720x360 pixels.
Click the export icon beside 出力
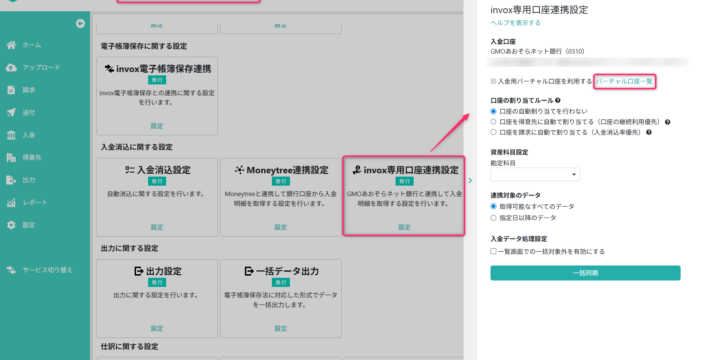[11, 180]
